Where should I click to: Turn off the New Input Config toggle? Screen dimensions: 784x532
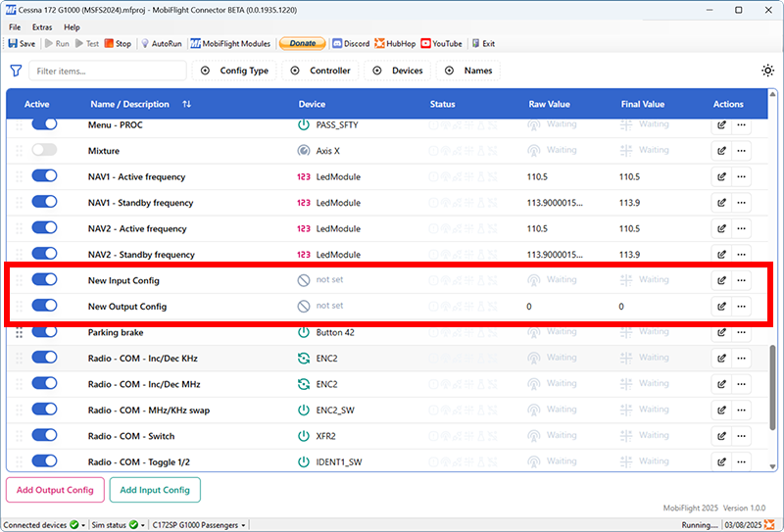click(44, 279)
